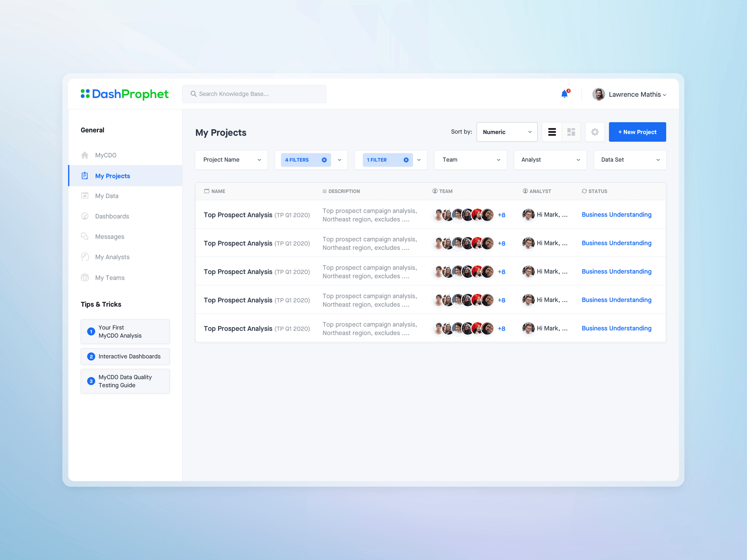Click the notification bell icon

click(564, 94)
